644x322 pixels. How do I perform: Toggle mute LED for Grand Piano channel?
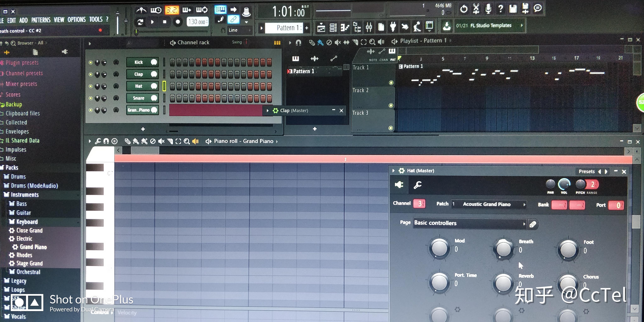(91, 110)
